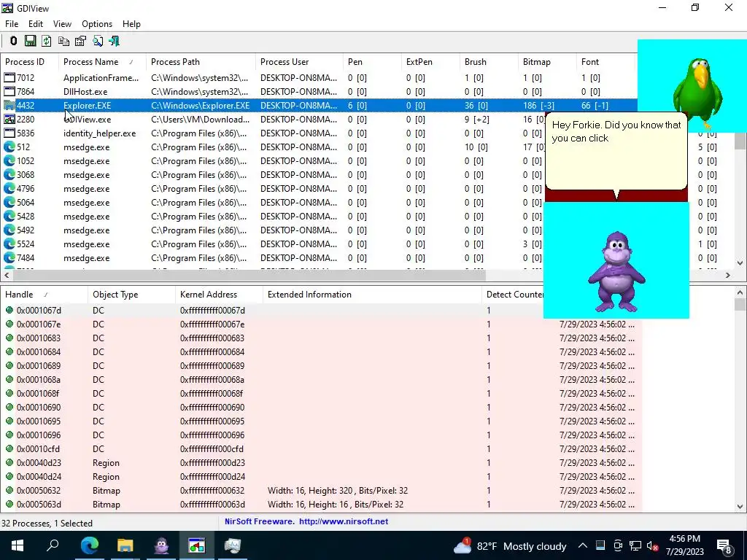Image resolution: width=747 pixels, height=560 pixels.
Task: Click the Exit door toolbar icon
Action: tap(115, 41)
